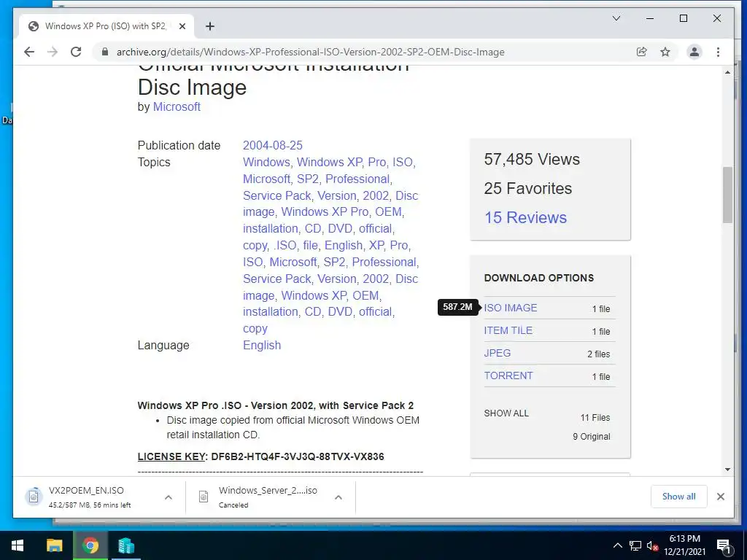747x560 pixels.
Task: Open the TORRENT download option
Action: click(508, 376)
